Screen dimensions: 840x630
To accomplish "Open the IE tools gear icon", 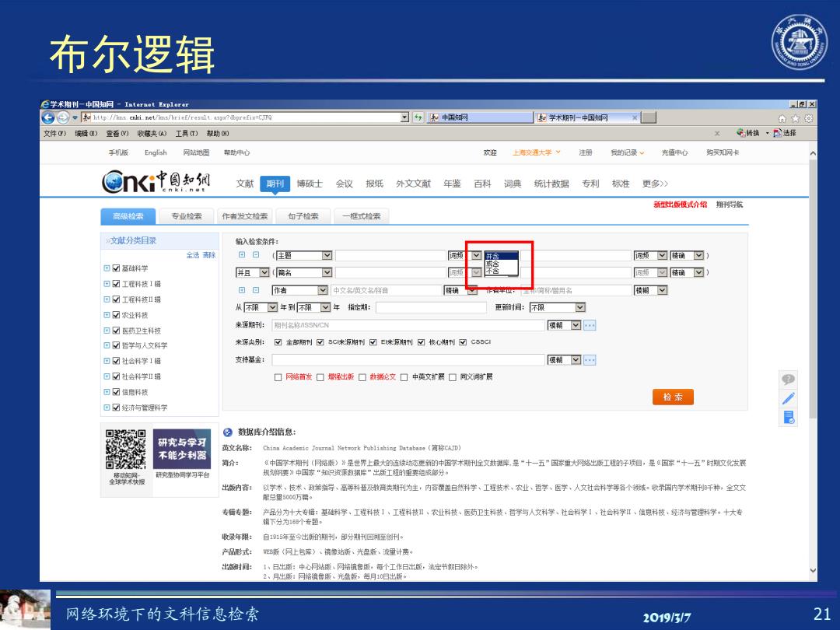I will tap(809, 118).
